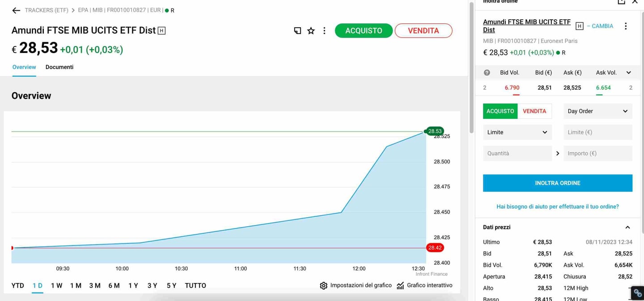
Task: Switch to the Documenti tab
Action: (x=59, y=67)
